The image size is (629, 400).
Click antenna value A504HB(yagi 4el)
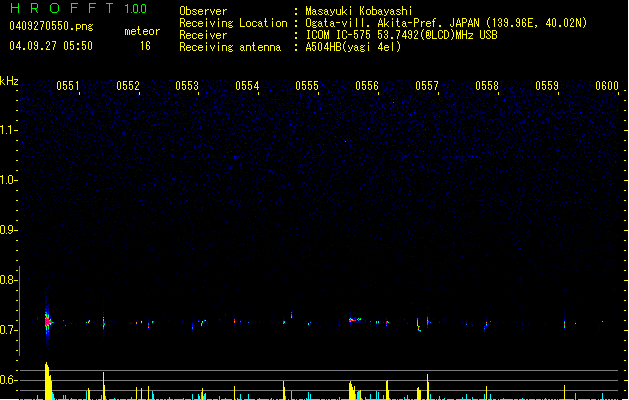(x=353, y=47)
